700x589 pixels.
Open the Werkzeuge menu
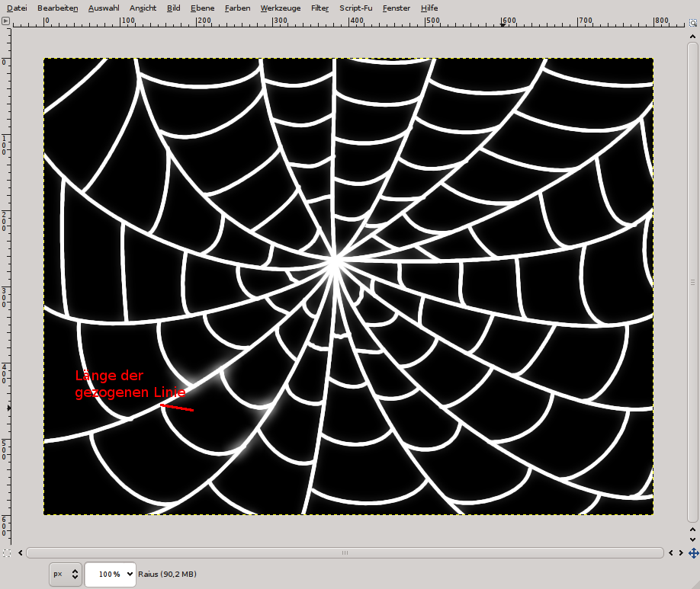coord(281,8)
